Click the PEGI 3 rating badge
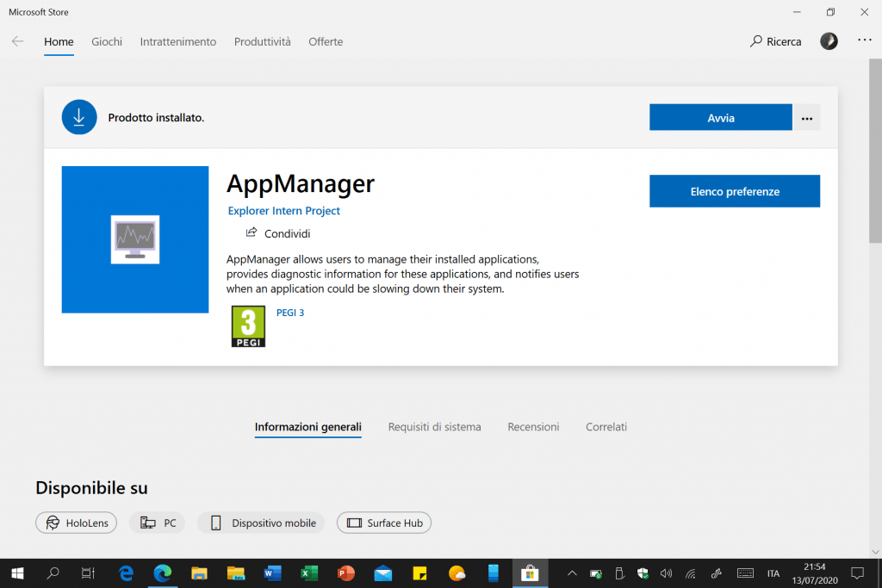This screenshot has width=882, height=588. pyautogui.click(x=248, y=326)
